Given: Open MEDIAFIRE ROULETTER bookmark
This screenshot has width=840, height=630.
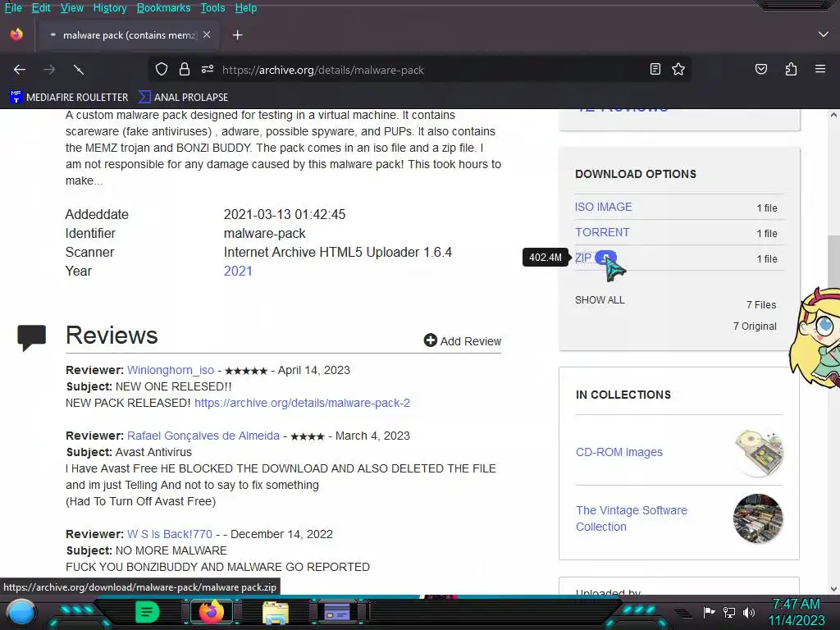Looking at the screenshot, I should tap(70, 97).
